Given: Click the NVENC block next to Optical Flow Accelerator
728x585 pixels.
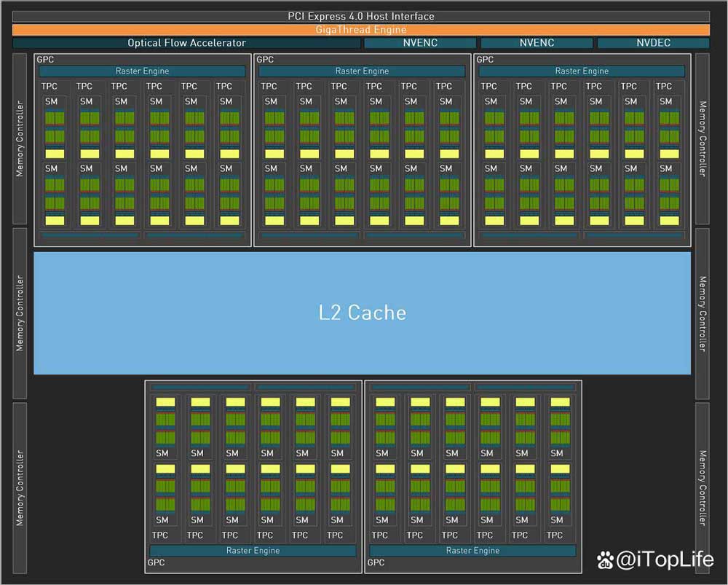Looking at the screenshot, I should [x=420, y=43].
